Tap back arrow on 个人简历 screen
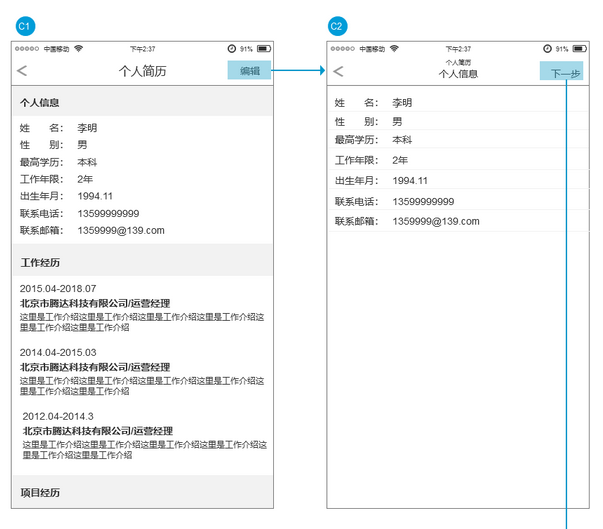Screen dimensions: 603x529 (22, 71)
